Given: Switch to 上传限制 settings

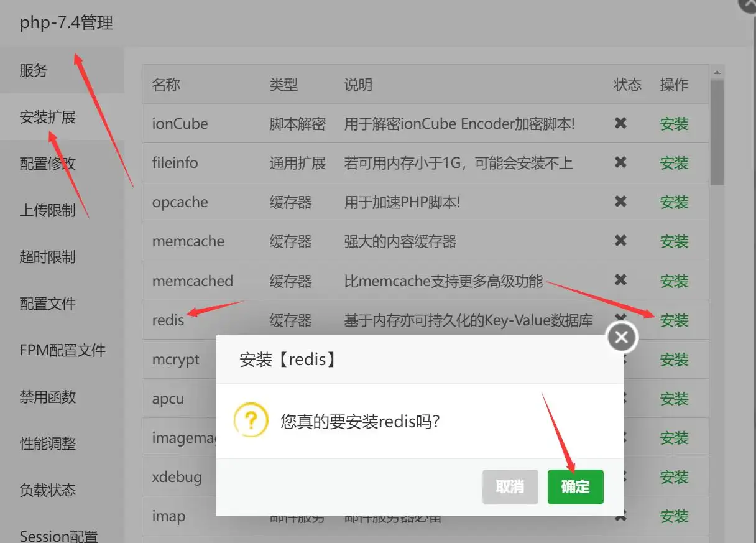Looking at the screenshot, I should click(x=62, y=210).
